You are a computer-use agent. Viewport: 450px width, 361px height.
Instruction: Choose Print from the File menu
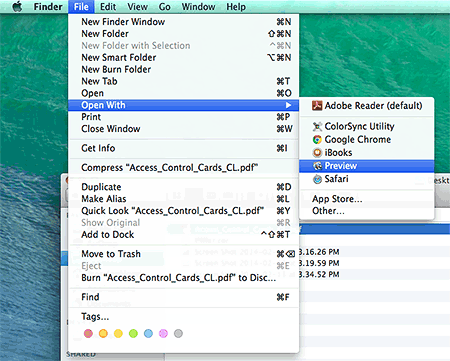click(183, 117)
